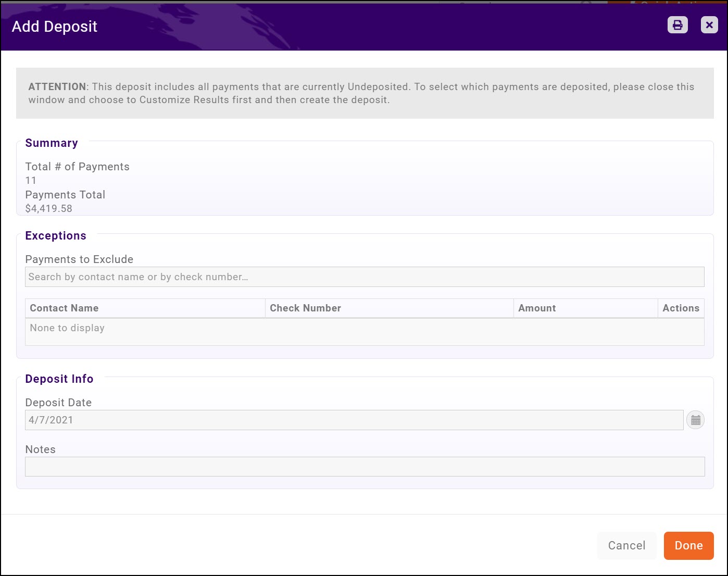Sort by the Amount column

[x=537, y=308]
